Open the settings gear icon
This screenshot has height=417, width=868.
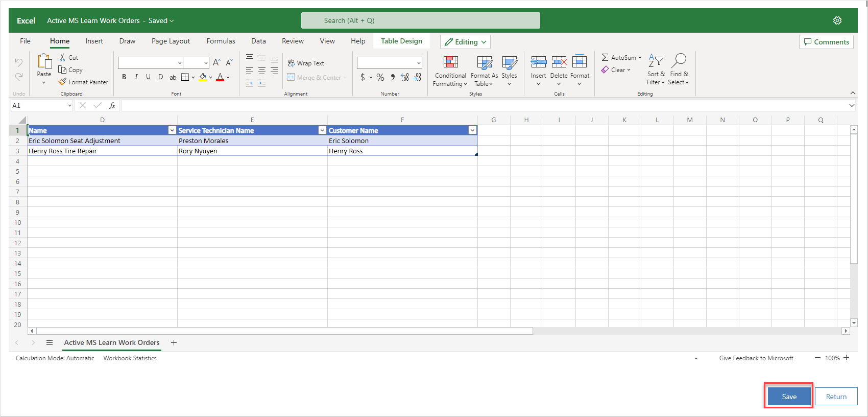tap(837, 20)
